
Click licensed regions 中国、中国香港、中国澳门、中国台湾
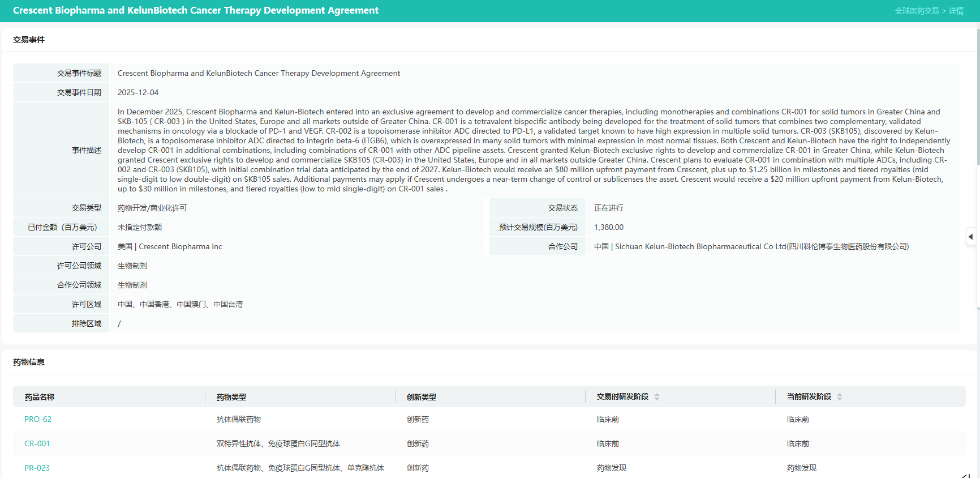coord(180,304)
